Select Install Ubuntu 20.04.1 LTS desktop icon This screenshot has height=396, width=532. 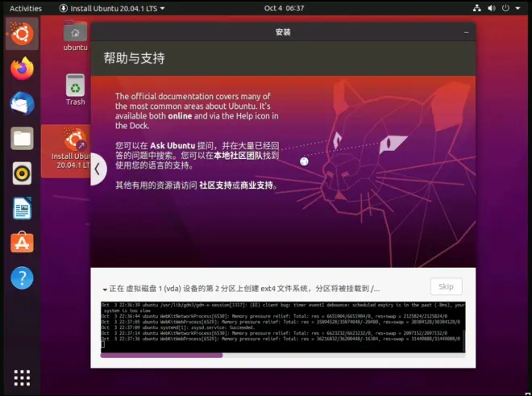68,151
